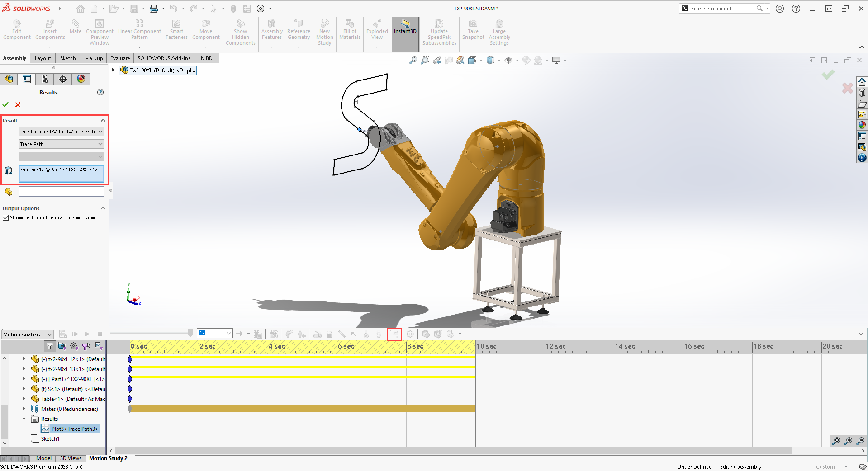Cancel the Results panel with the red X
Viewport: 868px width, 471px height.
[x=18, y=104]
